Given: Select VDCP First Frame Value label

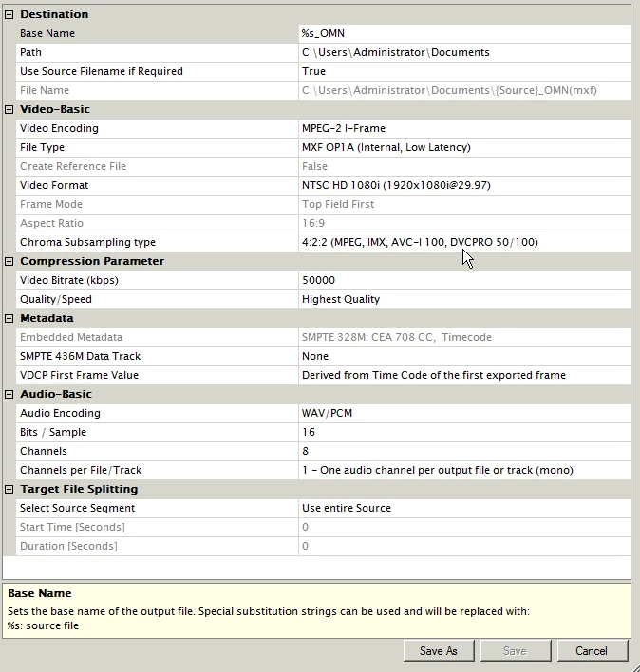Looking at the screenshot, I should tap(80, 375).
